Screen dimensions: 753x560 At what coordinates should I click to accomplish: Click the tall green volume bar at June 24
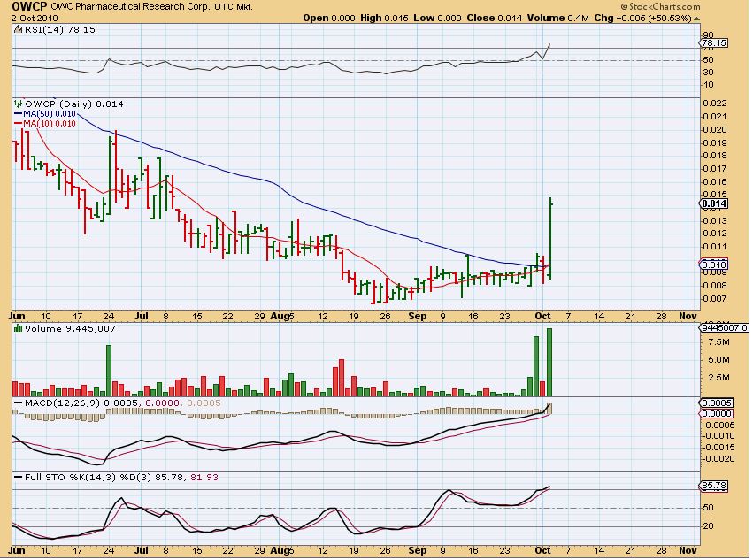(x=109, y=371)
